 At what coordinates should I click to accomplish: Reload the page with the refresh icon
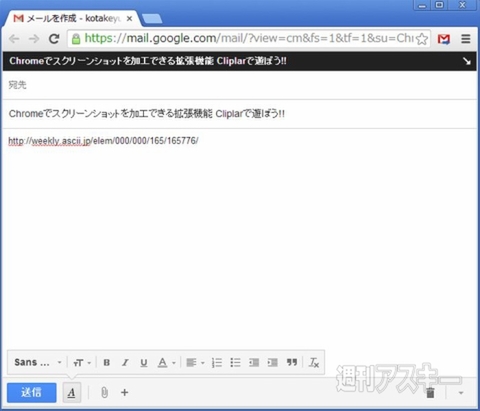(54, 39)
